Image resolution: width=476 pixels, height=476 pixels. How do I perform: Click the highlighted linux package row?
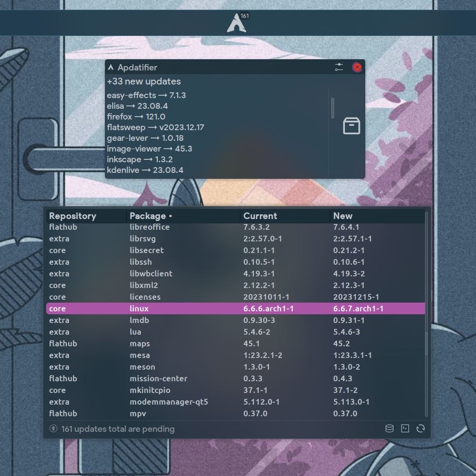(x=236, y=308)
